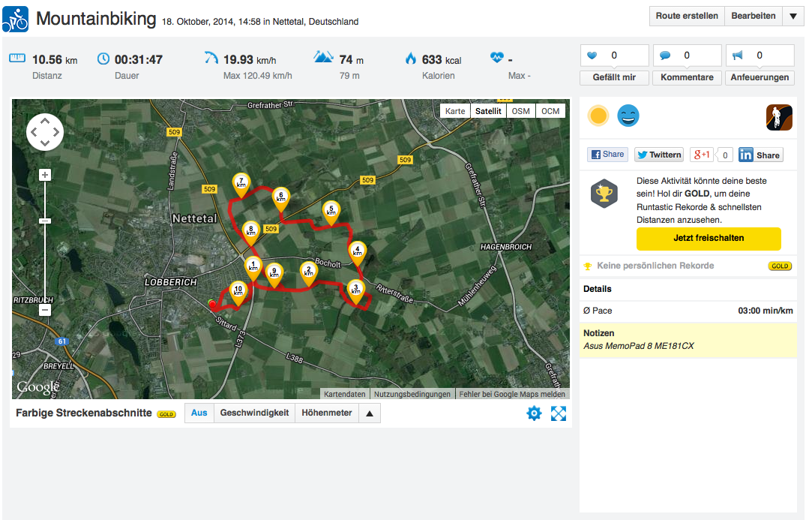Click the mountain elevation icon

(x=324, y=57)
